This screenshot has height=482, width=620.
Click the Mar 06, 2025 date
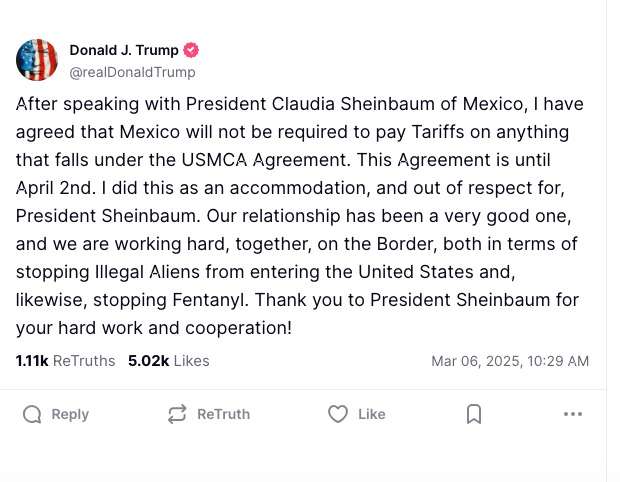point(476,361)
